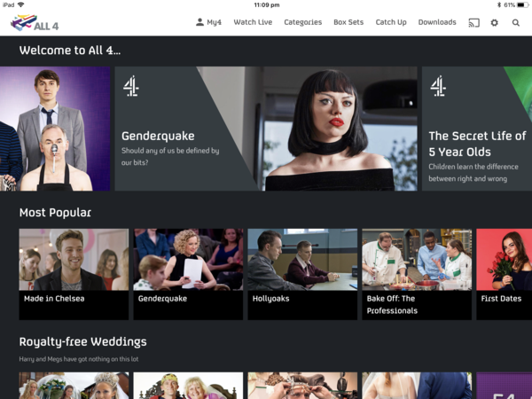This screenshot has width=532, height=399.
Task: Click Channel 4 logo on Genderquake banner
Action: 131,86
